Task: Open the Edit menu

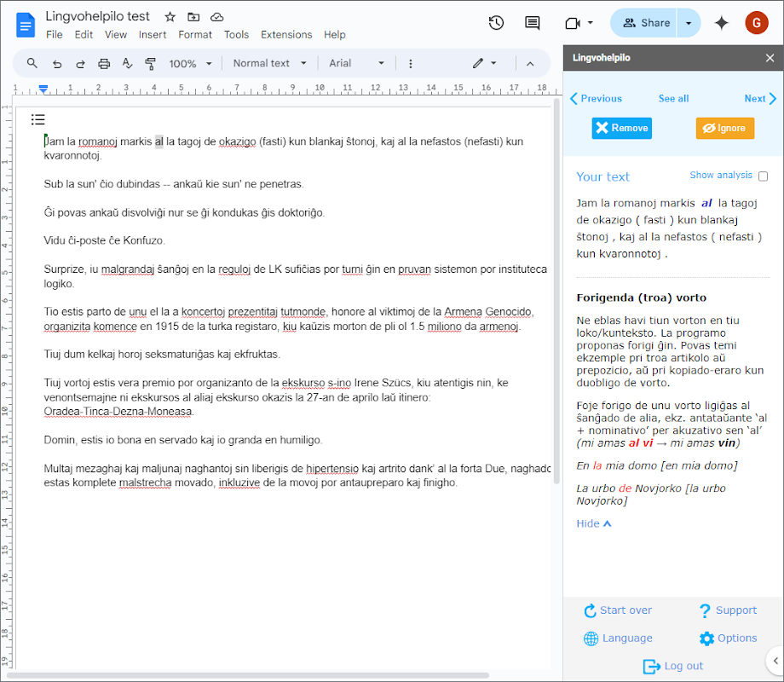Action: tap(84, 34)
